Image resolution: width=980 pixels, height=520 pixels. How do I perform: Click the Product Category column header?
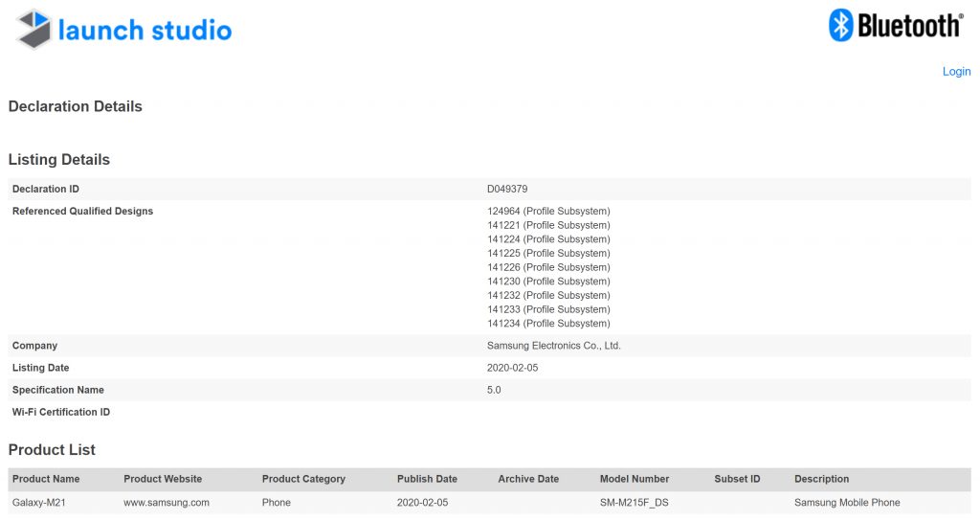pos(303,479)
